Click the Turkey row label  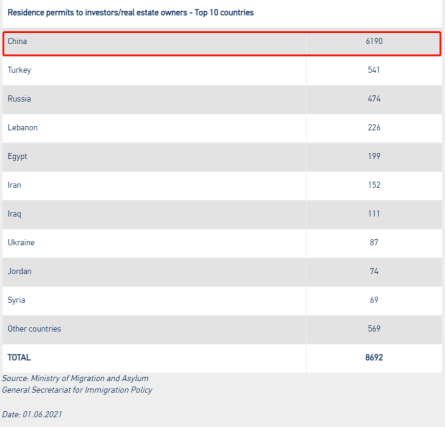pyautogui.click(x=19, y=70)
